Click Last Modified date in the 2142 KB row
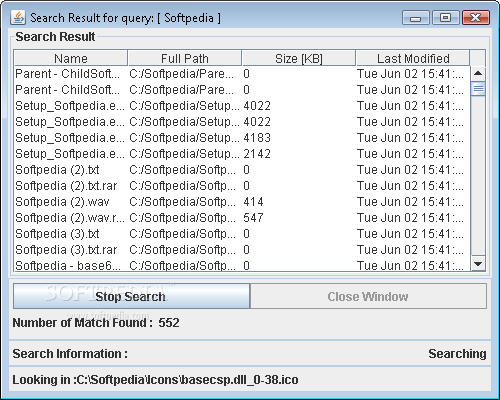Image resolution: width=500 pixels, height=400 pixels. tap(410, 154)
